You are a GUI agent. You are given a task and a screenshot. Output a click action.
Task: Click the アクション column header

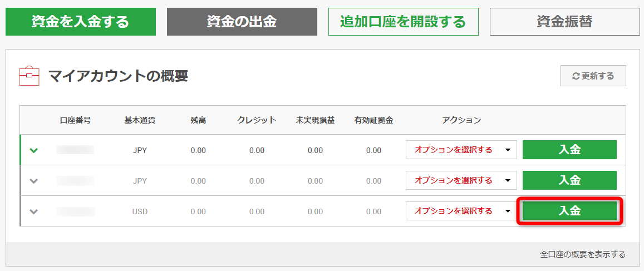(x=461, y=120)
